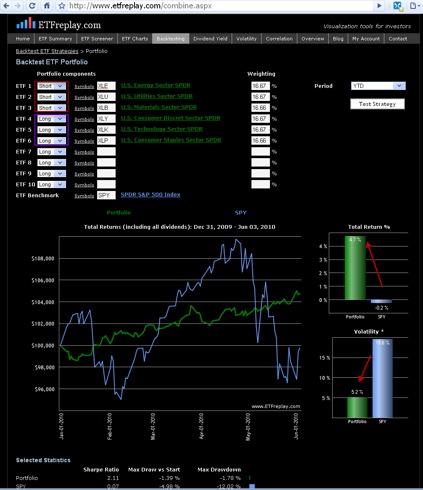Open the ETF Summary tab
Screen dimensions: 423x490
pos(55,39)
